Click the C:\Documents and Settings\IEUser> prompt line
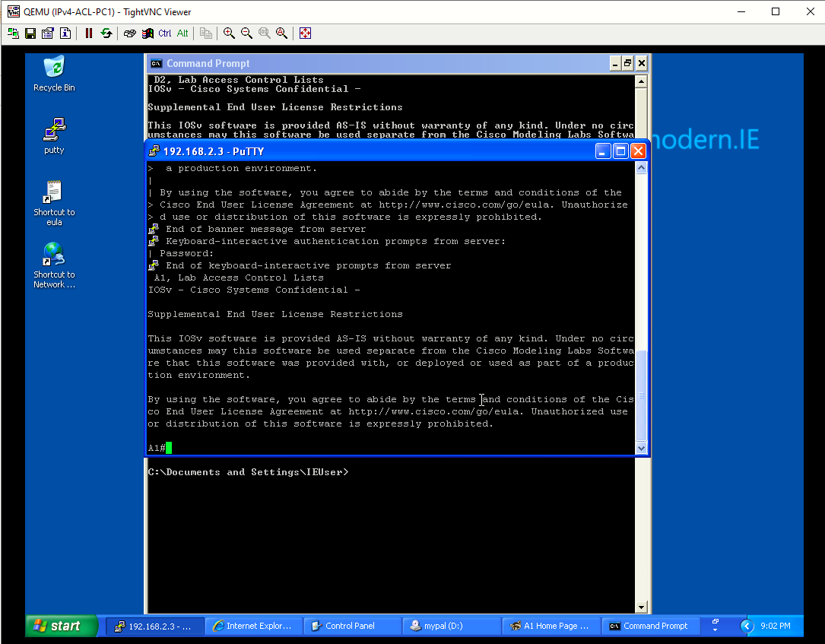Screen dimensions: 825x644 248,472
